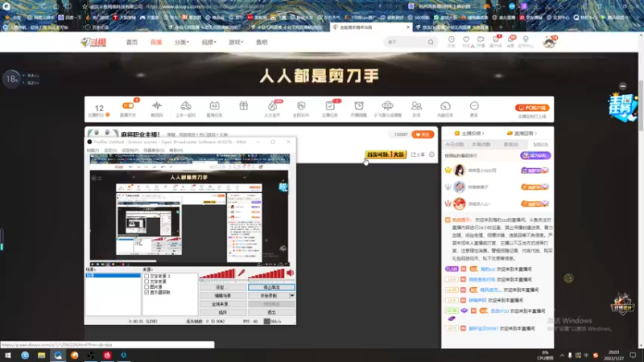
Task: Open the 首页 menu on Douyu navigation
Action: pos(132,43)
